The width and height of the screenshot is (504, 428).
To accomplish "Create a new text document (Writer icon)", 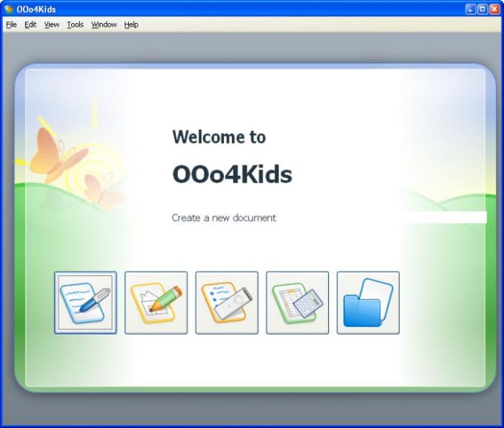I will [85, 303].
